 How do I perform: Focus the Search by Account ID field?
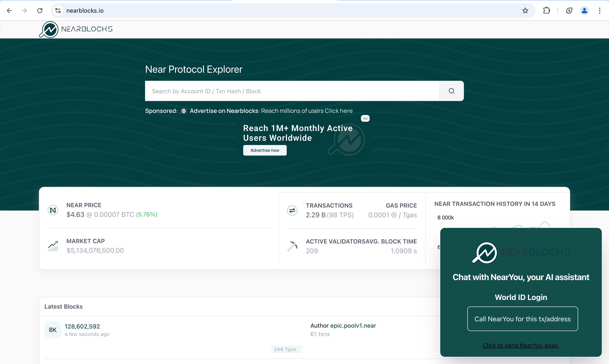coord(292,91)
